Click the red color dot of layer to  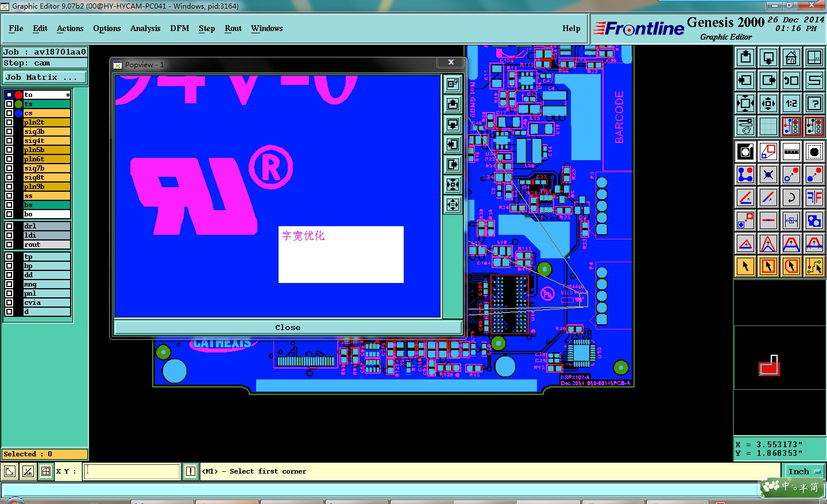(x=18, y=95)
